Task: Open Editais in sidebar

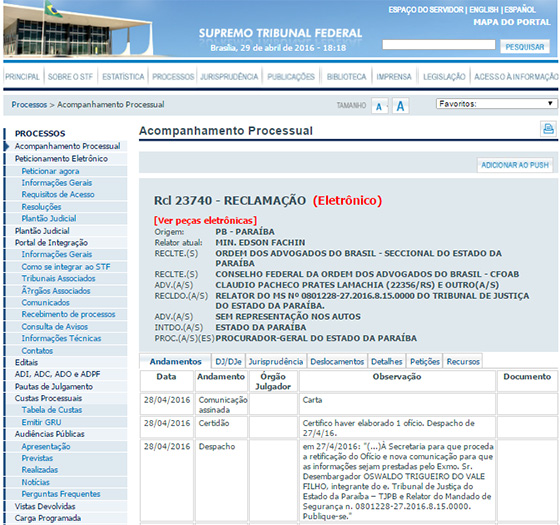Action: point(26,362)
